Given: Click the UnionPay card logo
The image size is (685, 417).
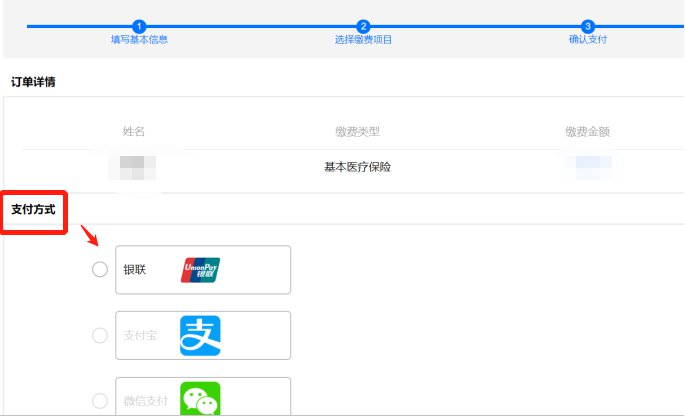Looking at the screenshot, I should 200,270.
